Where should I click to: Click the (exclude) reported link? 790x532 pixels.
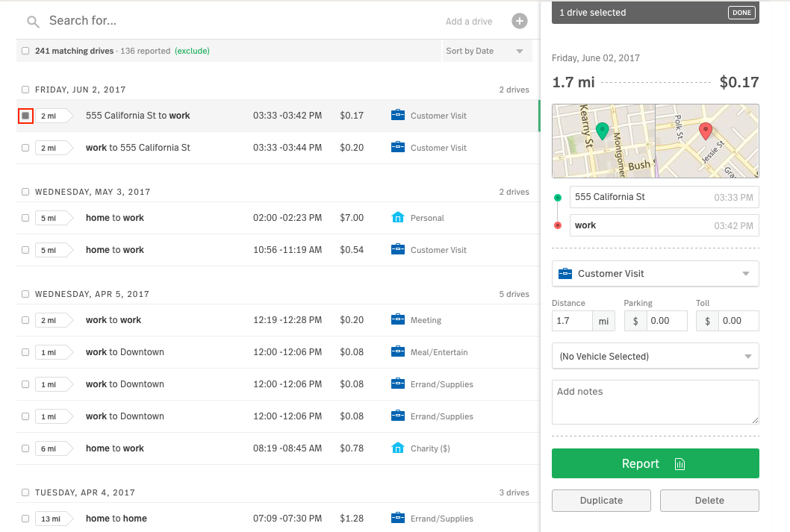192,51
